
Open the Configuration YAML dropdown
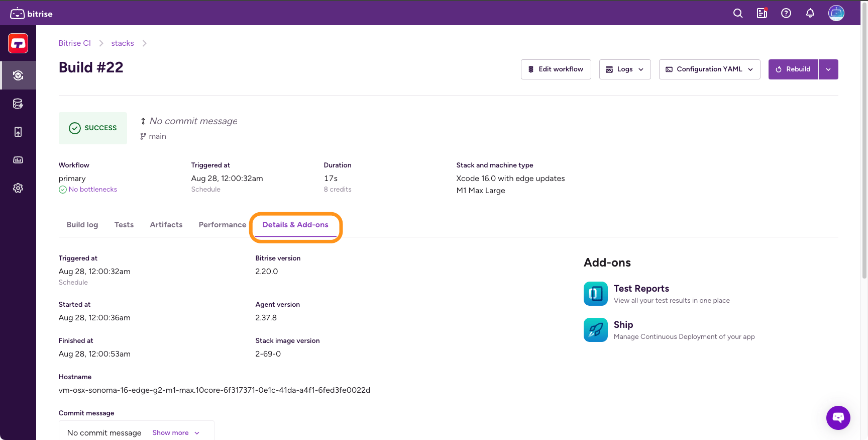(709, 69)
